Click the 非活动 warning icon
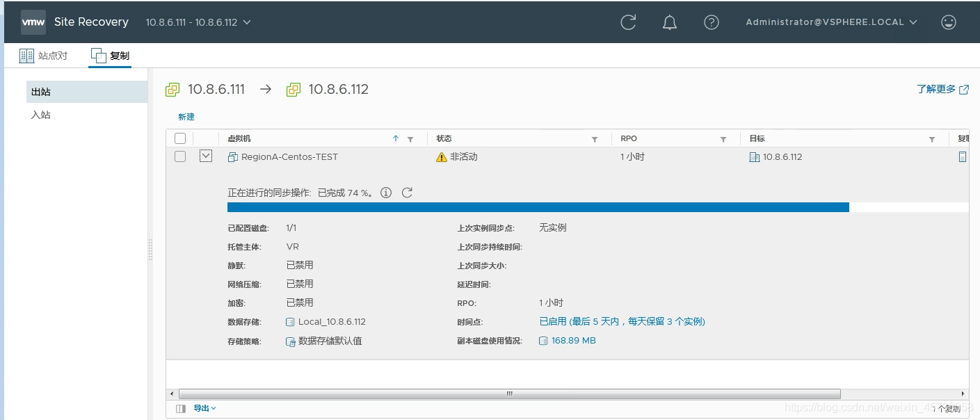Viewport: 980px width, 420px height. coord(441,157)
